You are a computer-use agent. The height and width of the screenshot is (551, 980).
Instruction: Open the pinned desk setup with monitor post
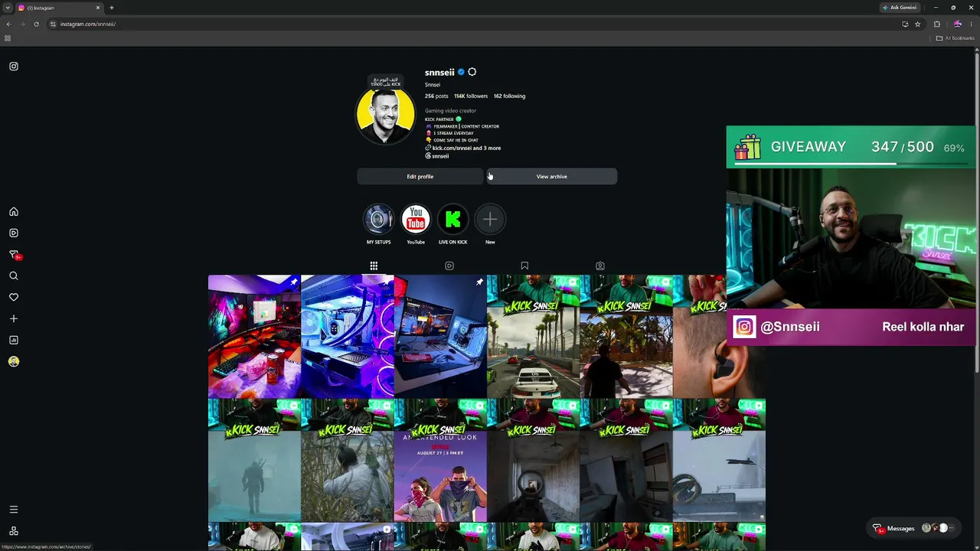click(440, 337)
